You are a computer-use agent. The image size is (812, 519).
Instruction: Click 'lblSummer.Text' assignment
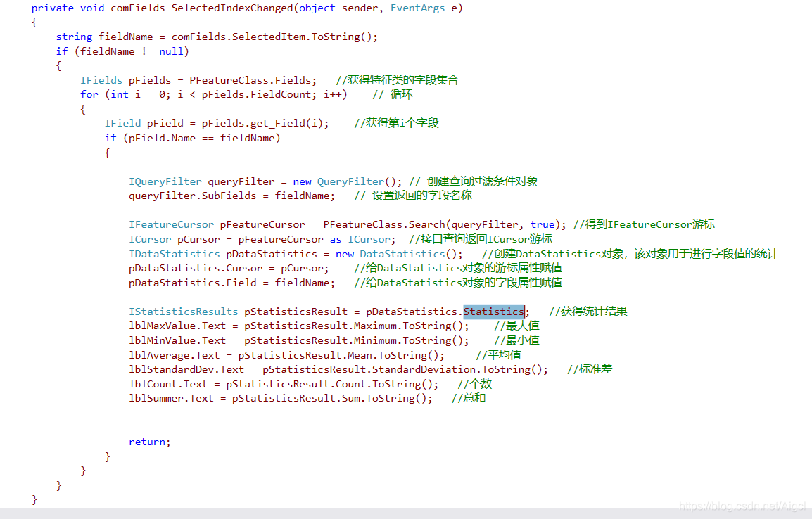pos(171,398)
